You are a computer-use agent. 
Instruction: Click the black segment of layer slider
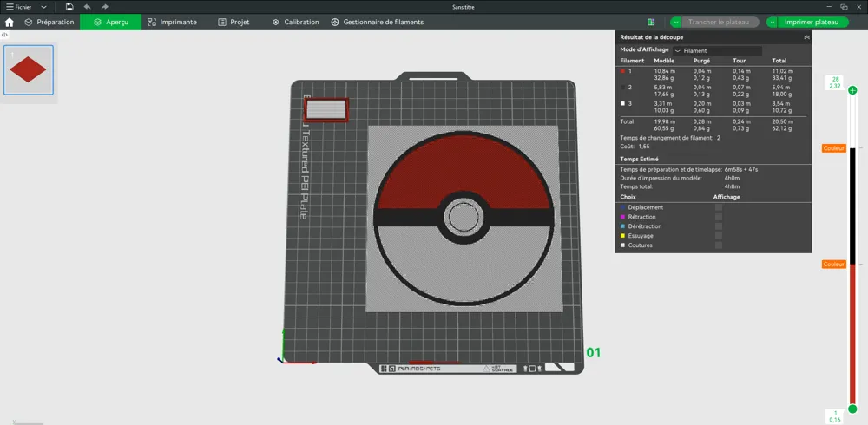tap(852, 206)
